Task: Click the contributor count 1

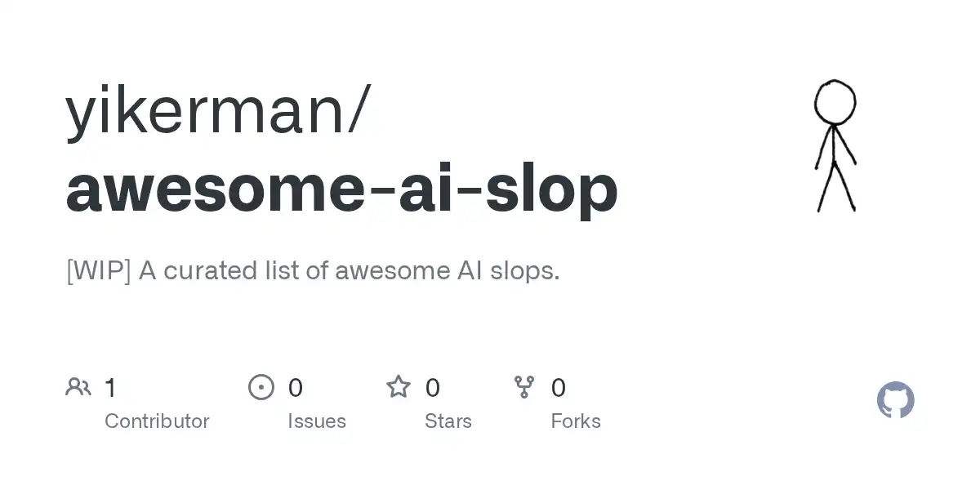Action: coord(111,387)
